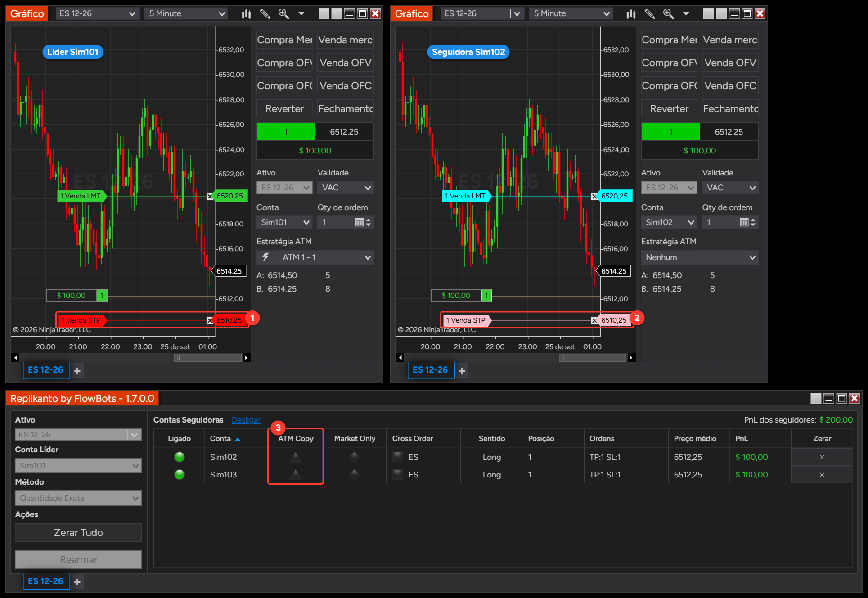Click Compra OFV in Líder Sim101 chart

pyautogui.click(x=284, y=63)
